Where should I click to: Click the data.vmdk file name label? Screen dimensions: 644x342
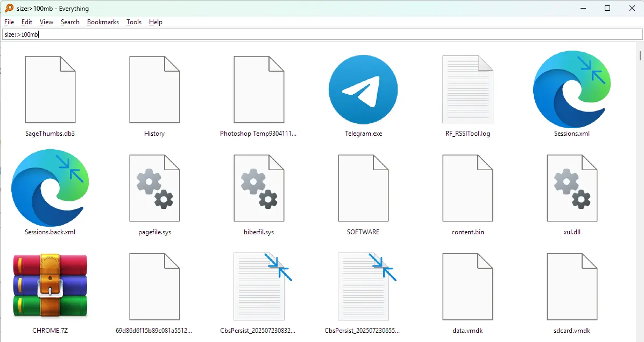(468, 331)
